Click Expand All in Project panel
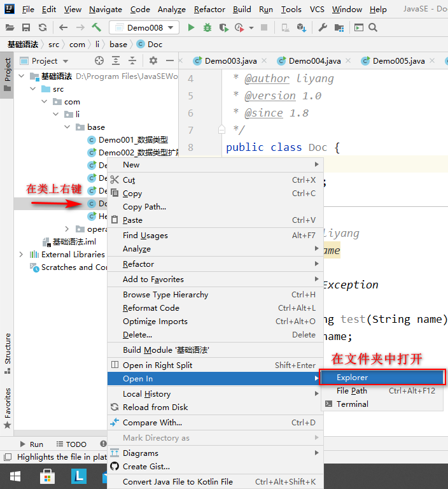The image size is (448, 489). pyautogui.click(x=116, y=60)
